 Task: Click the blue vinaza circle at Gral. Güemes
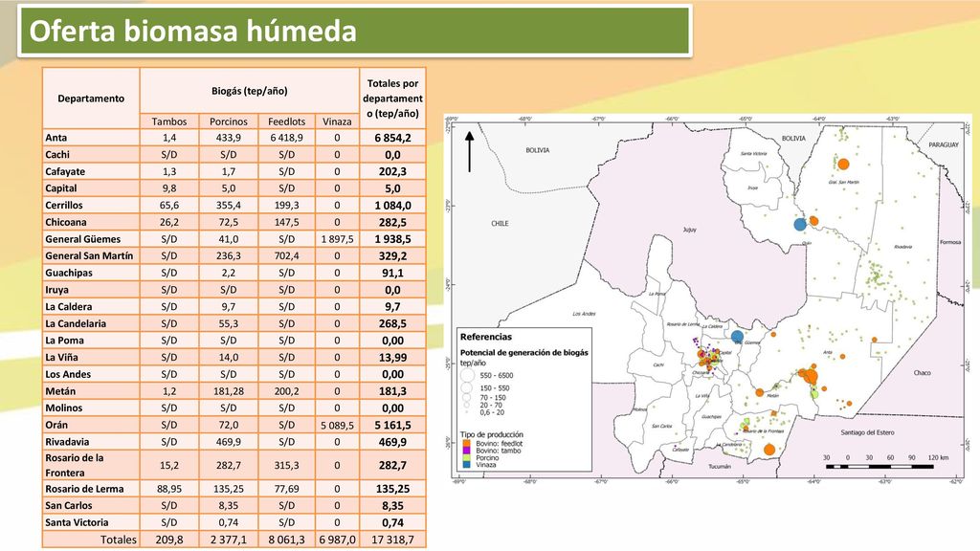[738, 337]
